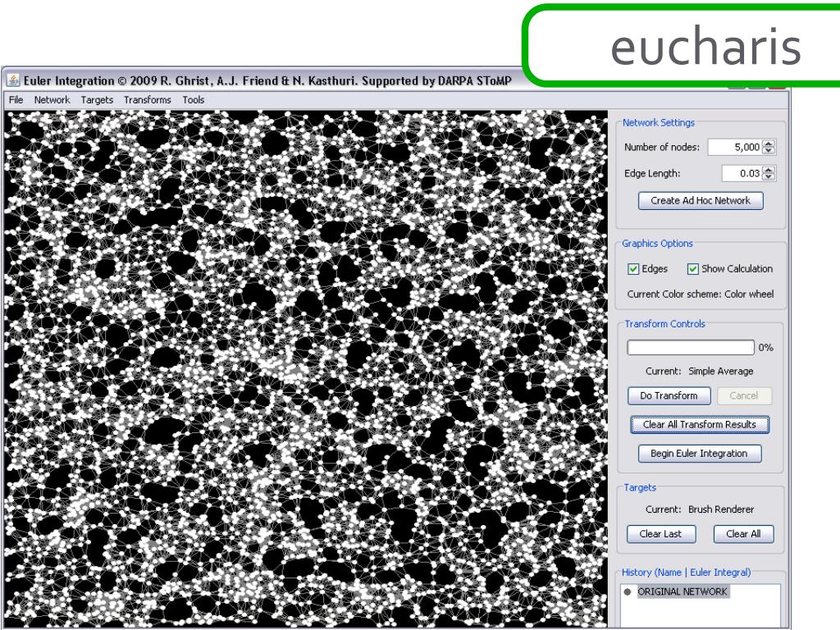This screenshot has height=630, width=840.
Task: Expand the Transforms menu
Action: [148, 99]
